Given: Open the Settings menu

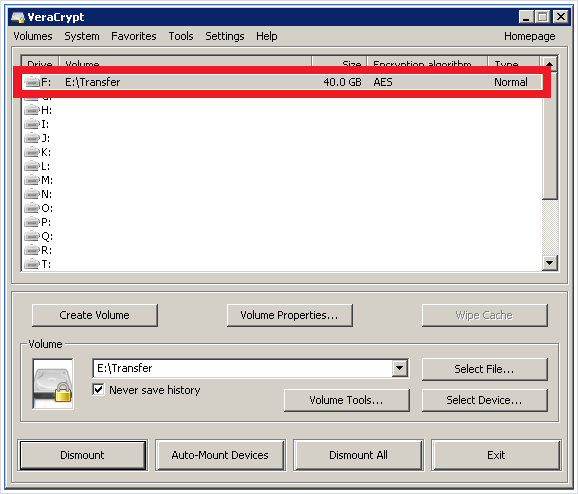Looking at the screenshot, I should (x=225, y=36).
